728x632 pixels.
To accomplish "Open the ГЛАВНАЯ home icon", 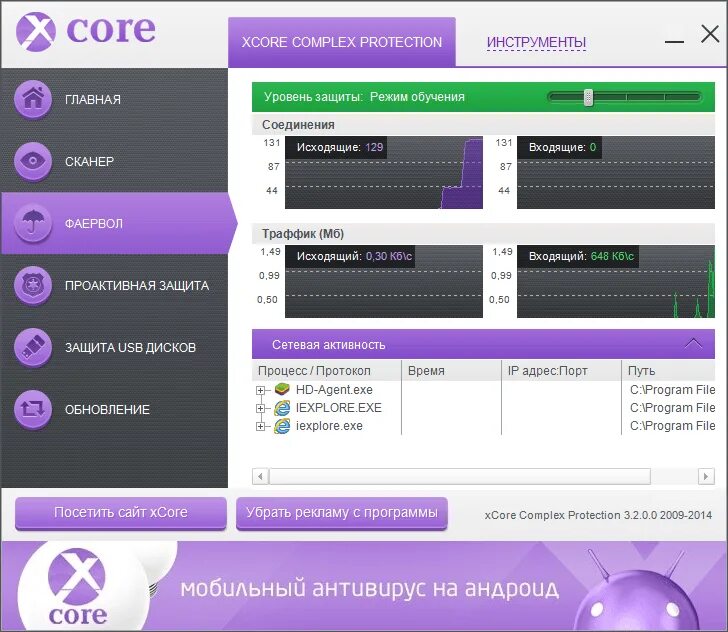I will point(32,99).
